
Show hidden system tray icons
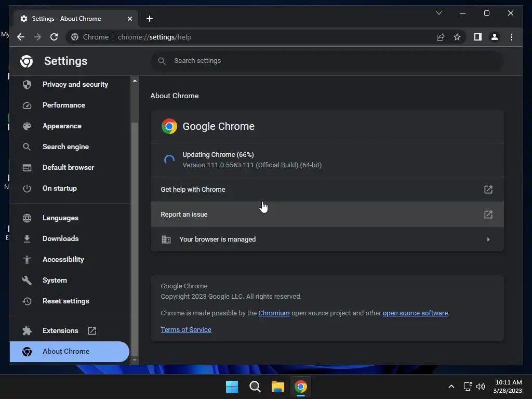(x=451, y=387)
